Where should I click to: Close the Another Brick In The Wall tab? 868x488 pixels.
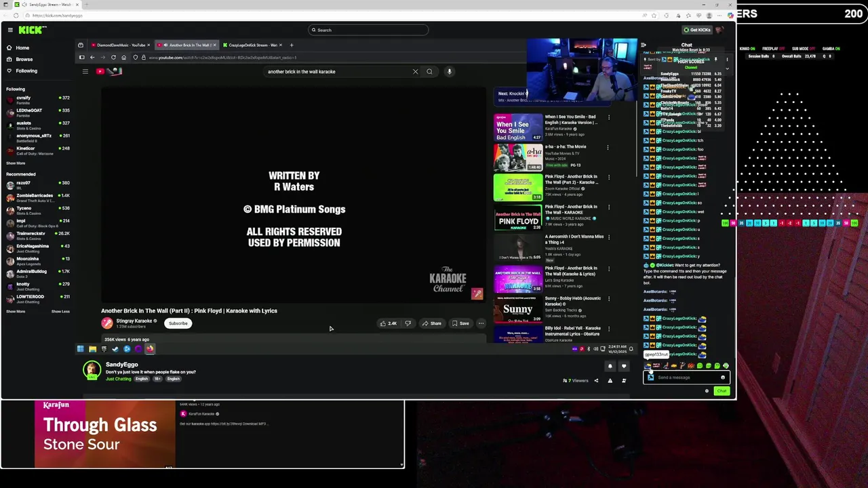(x=214, y=45)
